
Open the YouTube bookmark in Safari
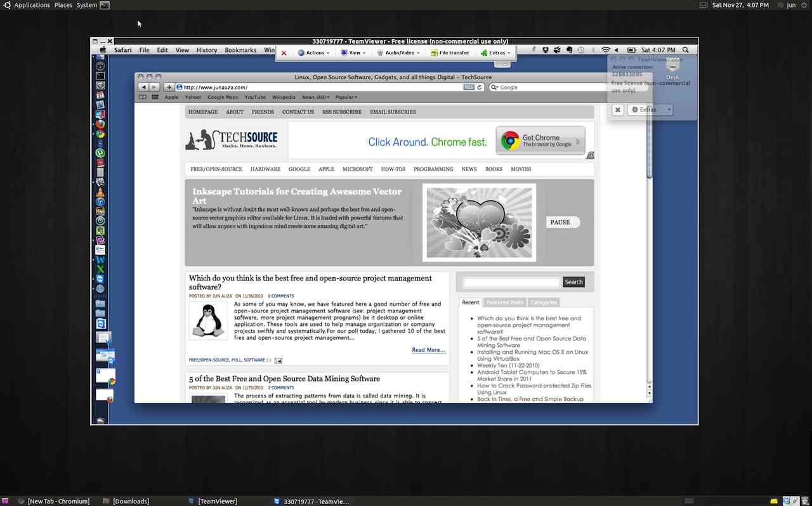coord(255,97)
